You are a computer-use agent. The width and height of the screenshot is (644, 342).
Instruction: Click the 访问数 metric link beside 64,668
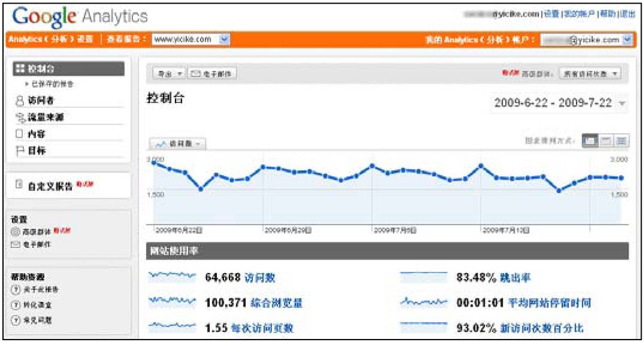coord(260,278)
